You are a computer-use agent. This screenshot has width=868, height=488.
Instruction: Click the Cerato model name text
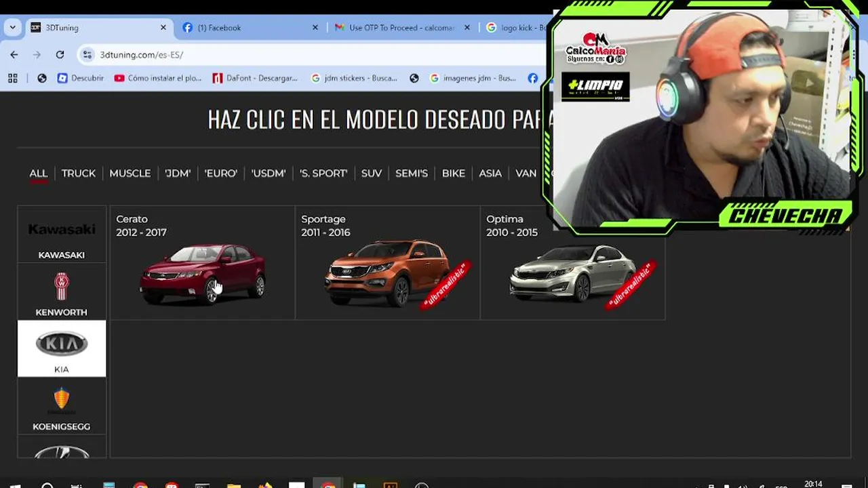click(132, 219)
